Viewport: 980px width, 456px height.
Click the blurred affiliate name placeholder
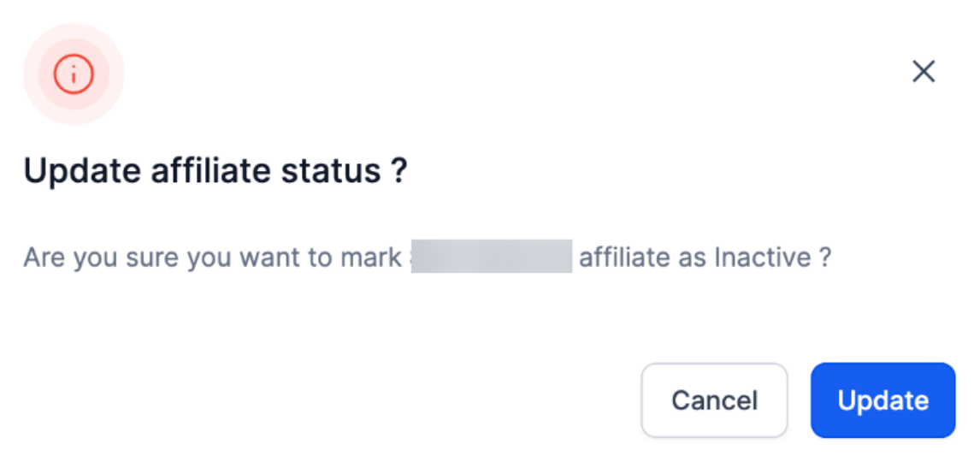pyautogui.click(x=491, y=257)
